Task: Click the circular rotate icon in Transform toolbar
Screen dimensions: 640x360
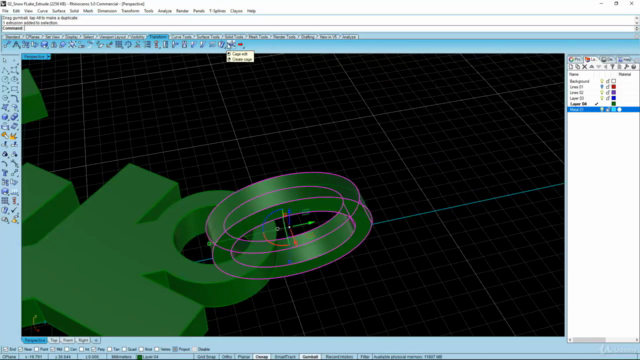Action: click(x=128, y=44)
